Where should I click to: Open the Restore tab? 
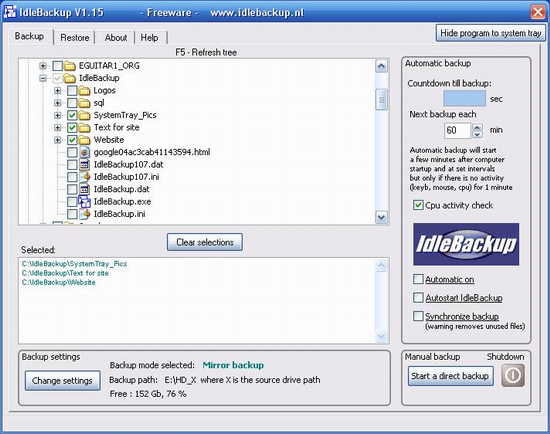(75, 38)
